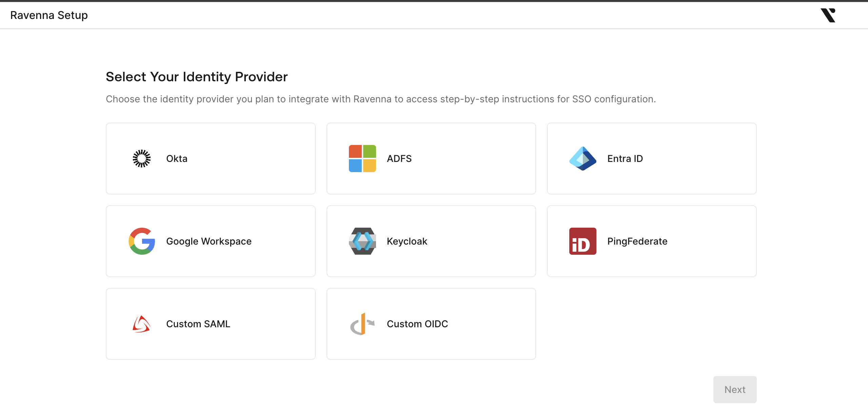
Task: Click the PingFederate red iD icon
Action: (583, 241)
